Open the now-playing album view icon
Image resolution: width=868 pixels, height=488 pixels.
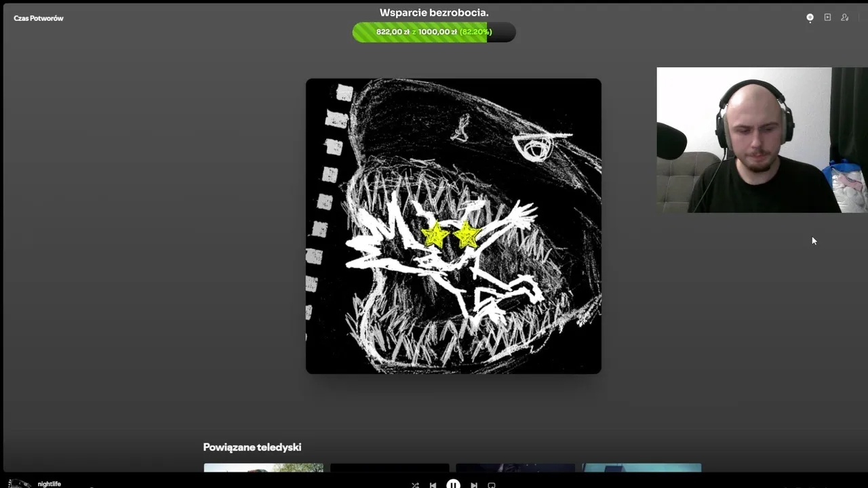tap(810, 18)
